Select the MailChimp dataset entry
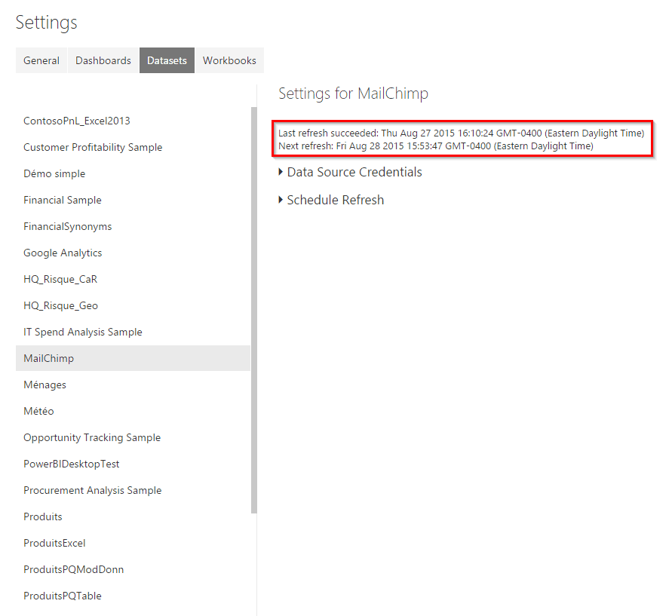672x616 pixels. (x=49, y=358)
